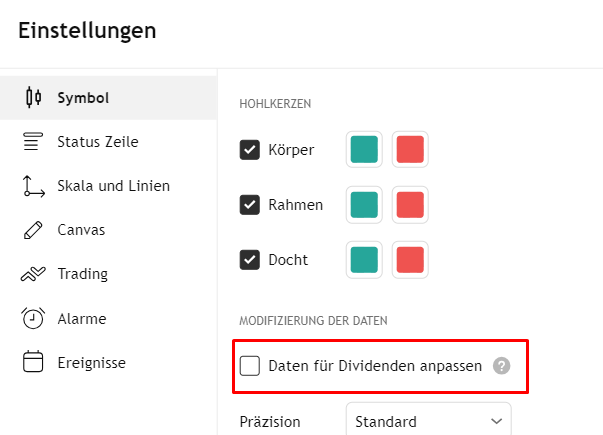
Task: Click the red Körper color swatch
Action: point(410,150)
